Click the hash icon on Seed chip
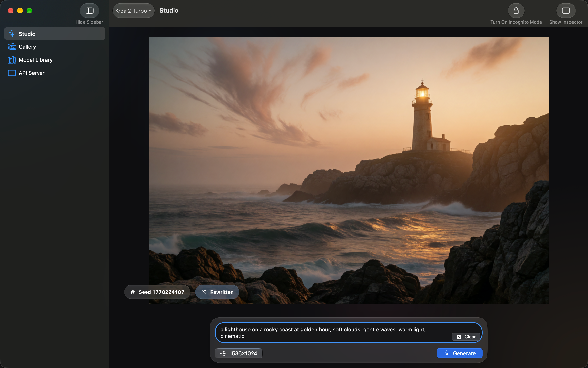This screenshot has height=368, width=588. 133,292
